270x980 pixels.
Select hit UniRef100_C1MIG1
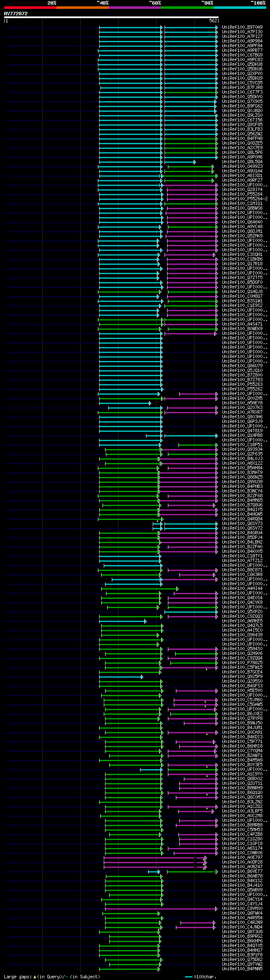pyautogui.click(x=242, y=203)
